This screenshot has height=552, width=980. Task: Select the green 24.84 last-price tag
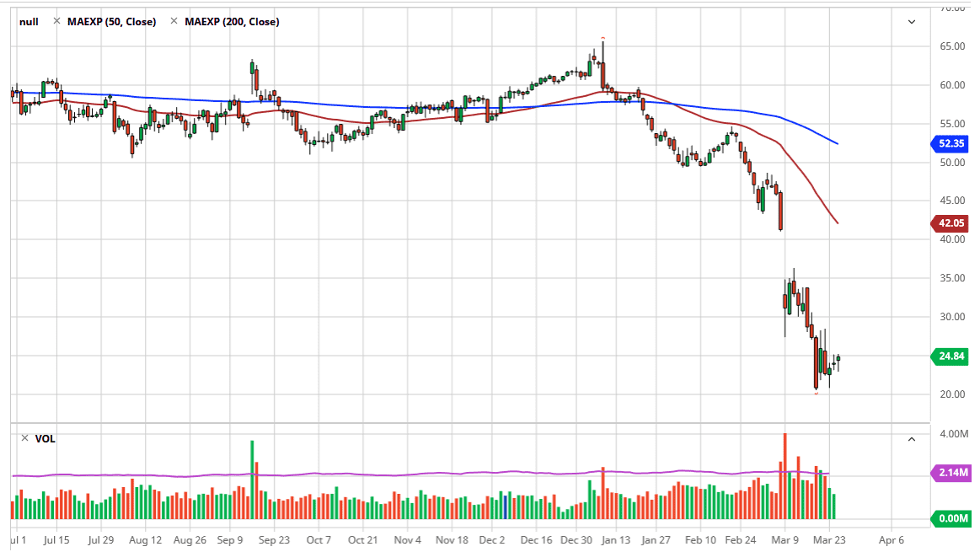951,356
